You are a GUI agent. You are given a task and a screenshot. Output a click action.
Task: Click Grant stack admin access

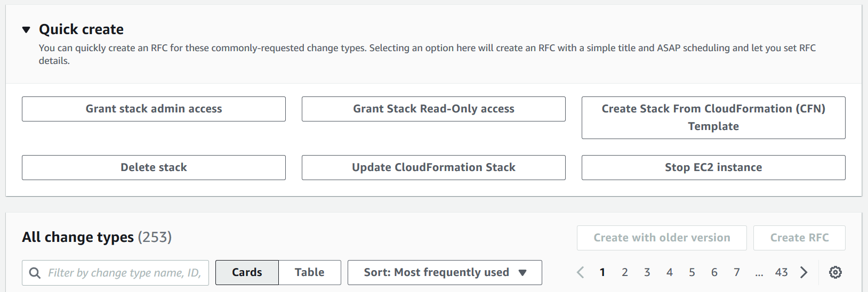coord(154,109)
